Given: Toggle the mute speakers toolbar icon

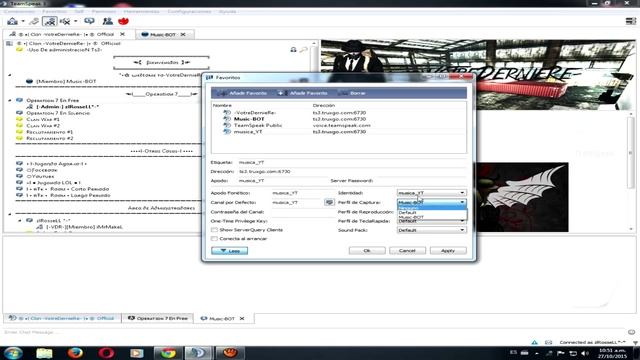Looking at the screenshot, I should click(x=64, y=21).
